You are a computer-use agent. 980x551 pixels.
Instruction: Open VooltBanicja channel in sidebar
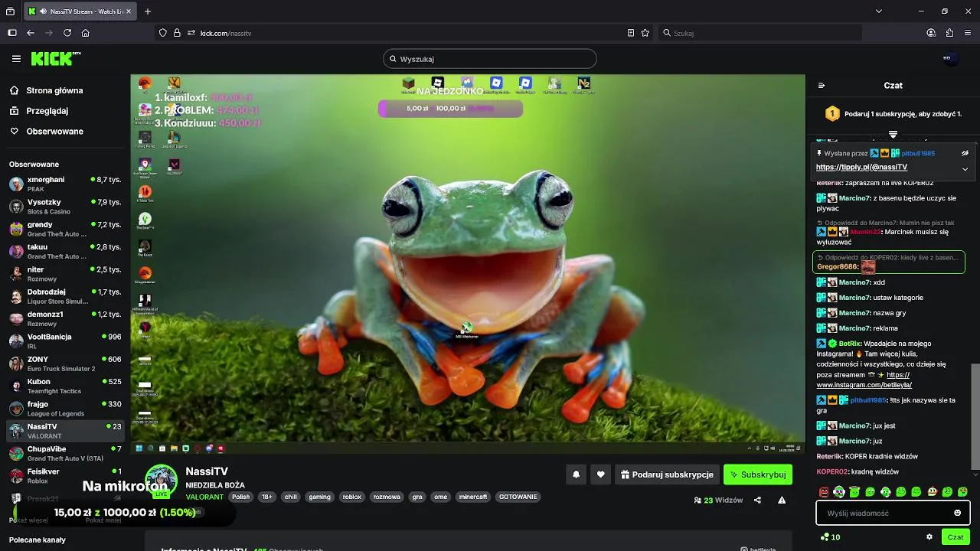[65, 341]
